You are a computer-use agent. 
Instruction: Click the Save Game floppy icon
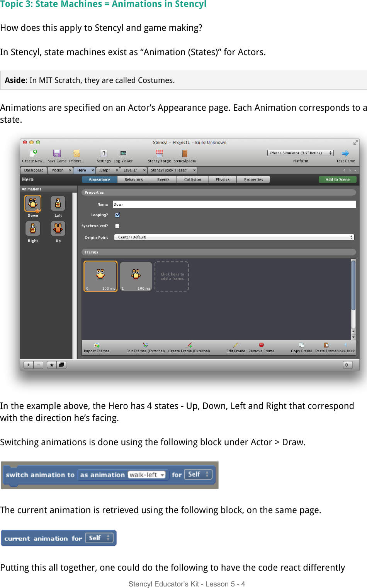[57, 154]
